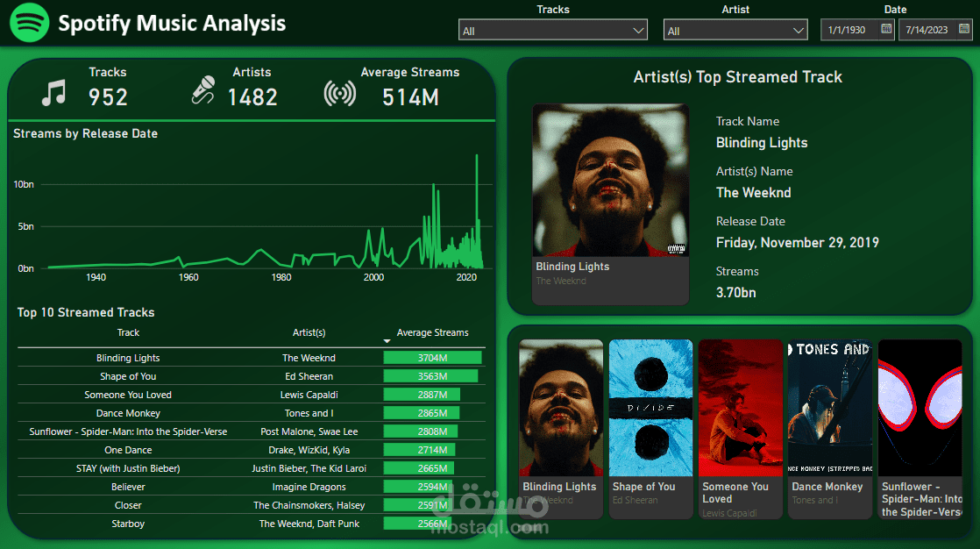Click the broadcast Average Streams icon

(x=340, y=93)
